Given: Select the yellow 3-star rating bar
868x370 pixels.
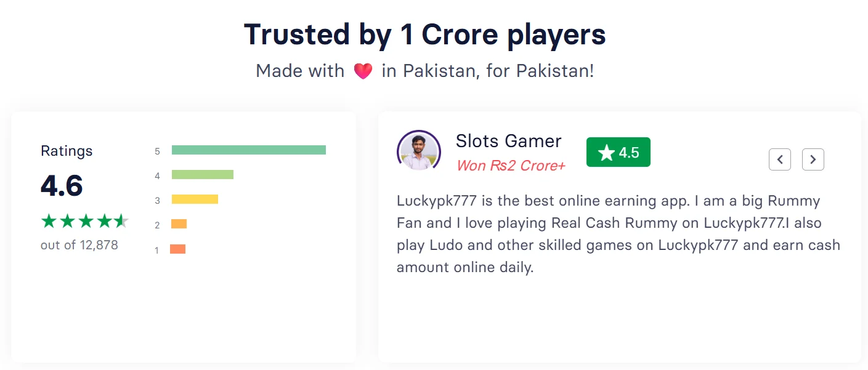Looking at the screenshot, I should click(x=195, y=199).
